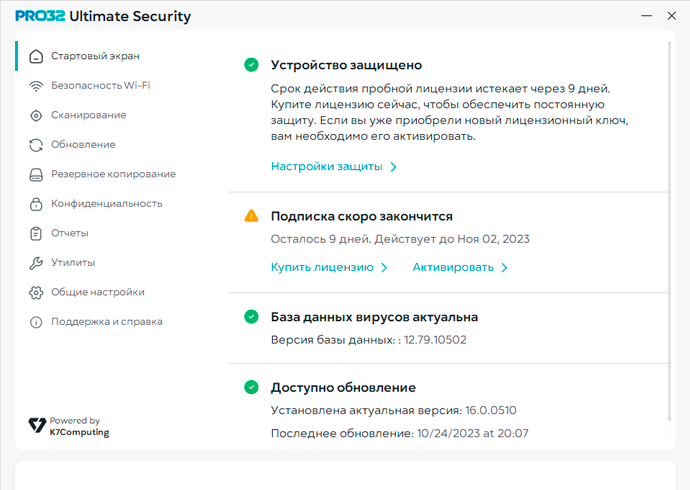Click the green check beside Устройство защищено
The image size is (690, 490).
(x=252, y=65)
